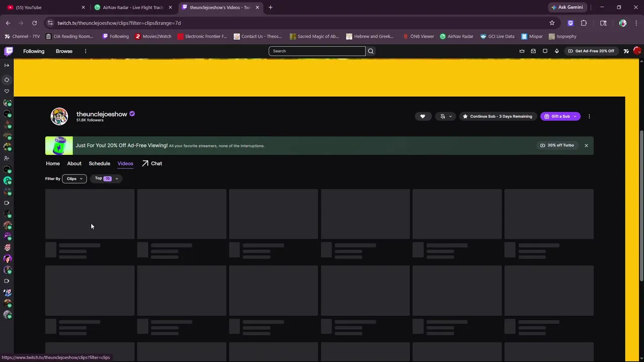Toggle the notification bell for the channel
The image size is (644, 362).
[443, 116]
